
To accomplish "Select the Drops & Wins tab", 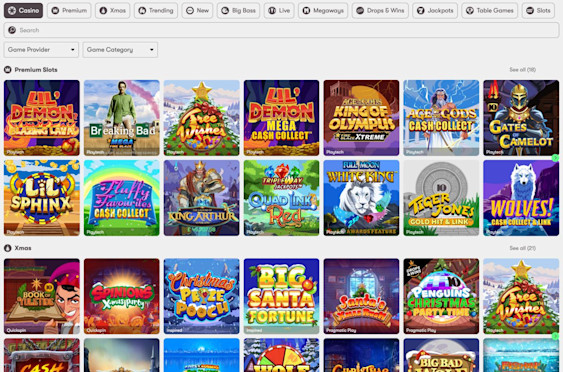I will [380, 10].
